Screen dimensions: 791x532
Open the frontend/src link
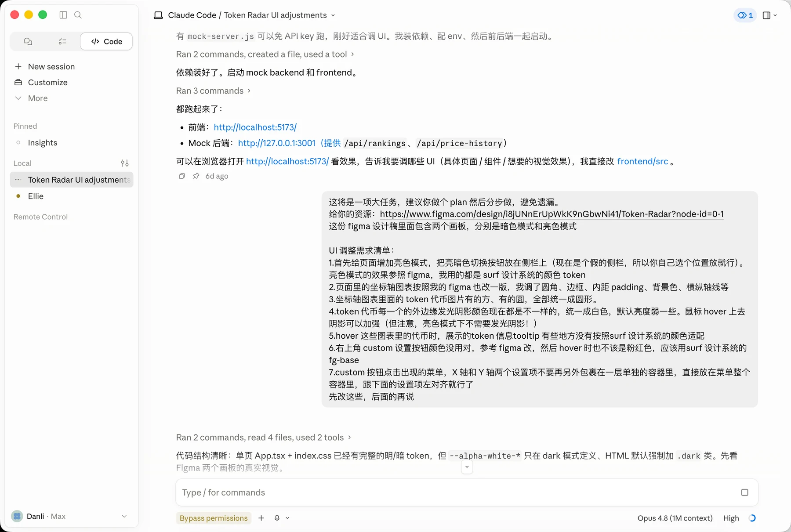[x=642, y=161]
